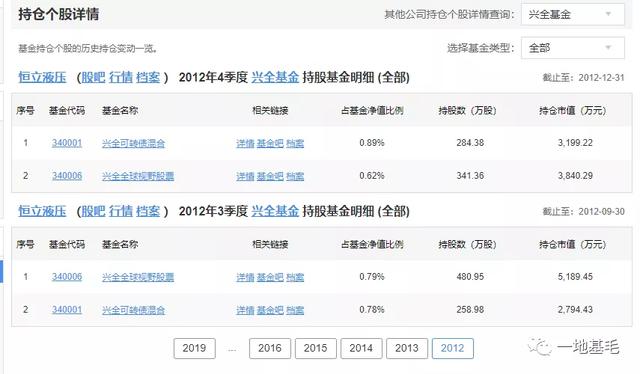This screenshot has height=374, width=640.
Task: Open 兴全全球视野股票 in 4季度 table
Action: [x=138, y=176]
